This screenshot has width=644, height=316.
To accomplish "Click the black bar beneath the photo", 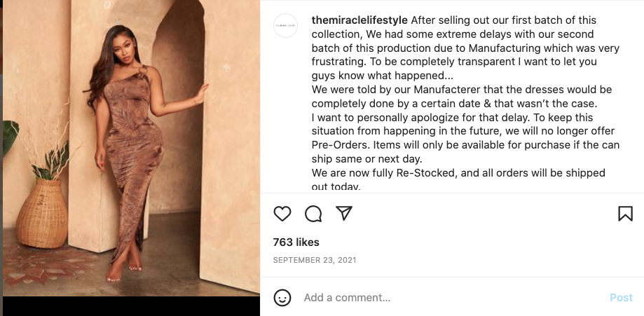I will click(131, 306).
